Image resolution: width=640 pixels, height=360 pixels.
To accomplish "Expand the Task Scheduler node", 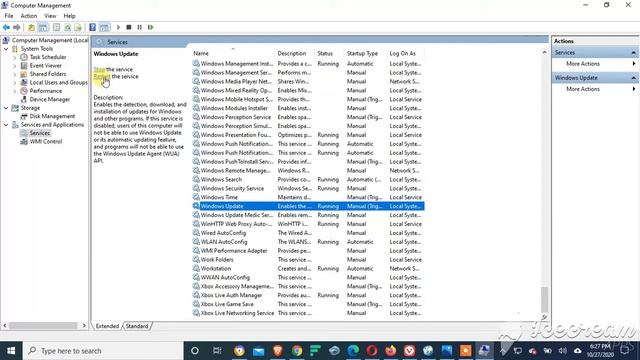I will coord(15,57).
